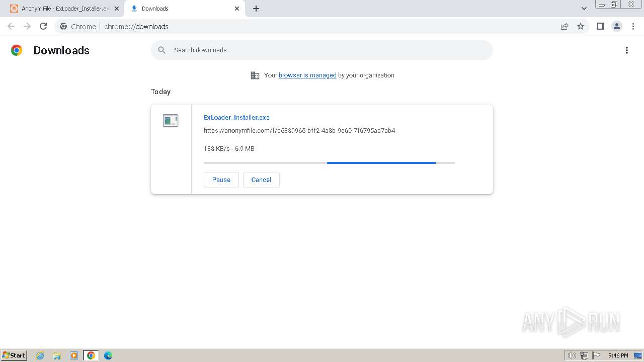Viewport: 644px width, 362px height.
Task: Click the browser forward arrow
Action: [x=27, y=26]
